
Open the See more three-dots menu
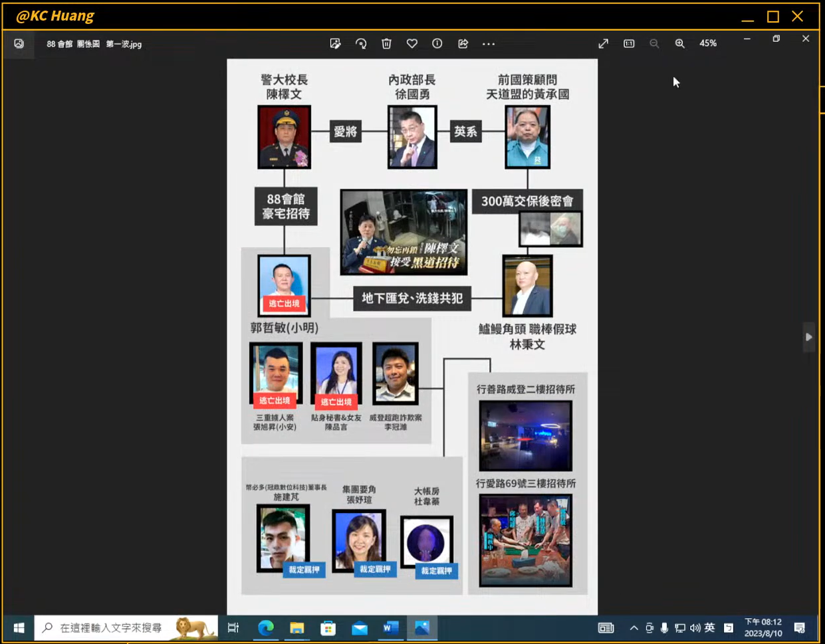click(489, 44)
